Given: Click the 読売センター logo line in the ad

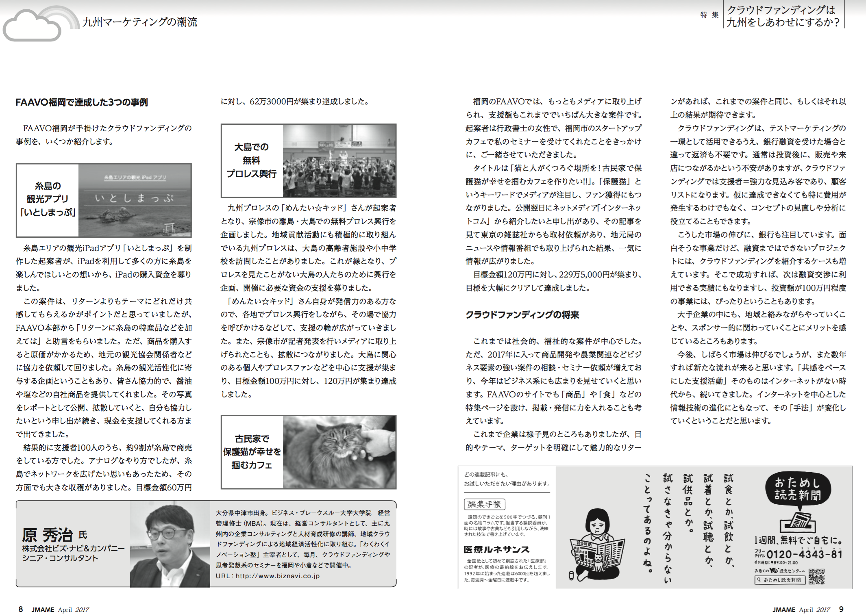Looking at the screenshot, I should tap(780, 570).
